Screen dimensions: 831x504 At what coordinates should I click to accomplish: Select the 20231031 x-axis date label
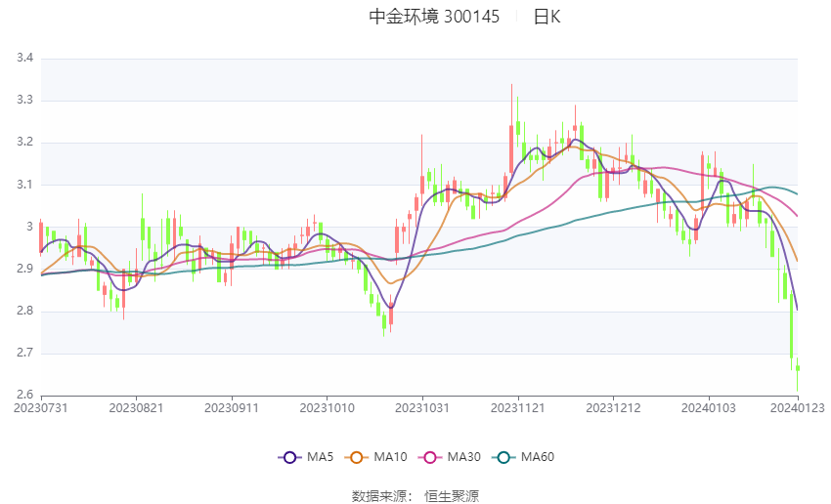click(x=422, y=406)
